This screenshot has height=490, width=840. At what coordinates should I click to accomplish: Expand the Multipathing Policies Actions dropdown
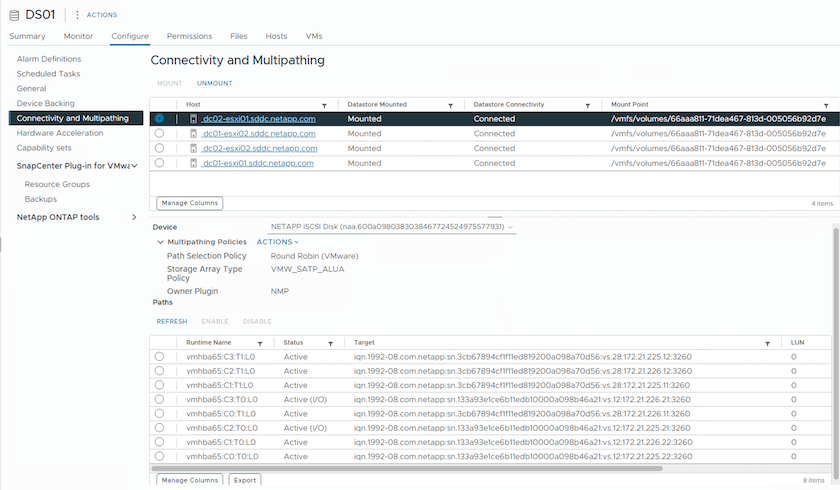click(277, 242)
